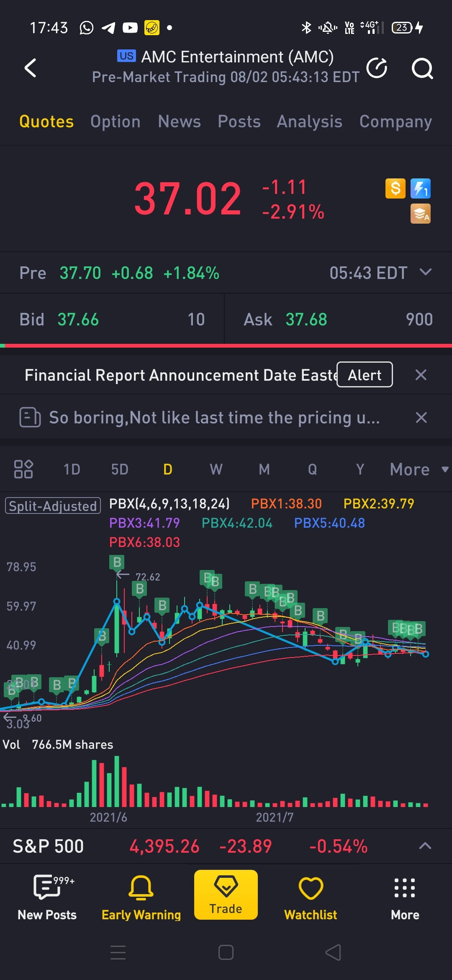Tap the note icon beside post preview
Screen dimensions: 452x980
pyautogui.click(x=30, y=417)
